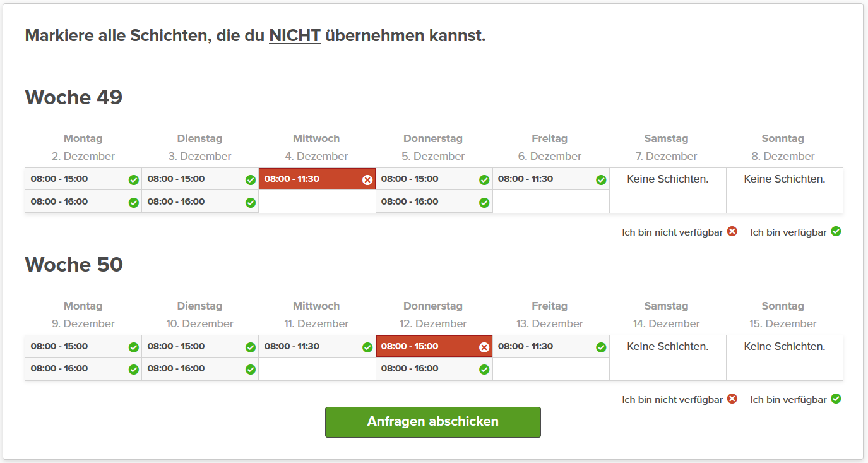
Task: Toggle Thursday 5. Dezember 08:00 - 16:00 shift
Action: 434,202
